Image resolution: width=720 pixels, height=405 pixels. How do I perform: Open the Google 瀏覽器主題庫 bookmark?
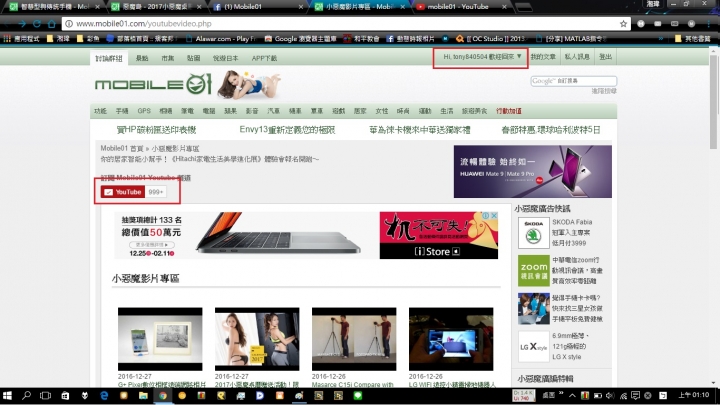pos(300,39)
